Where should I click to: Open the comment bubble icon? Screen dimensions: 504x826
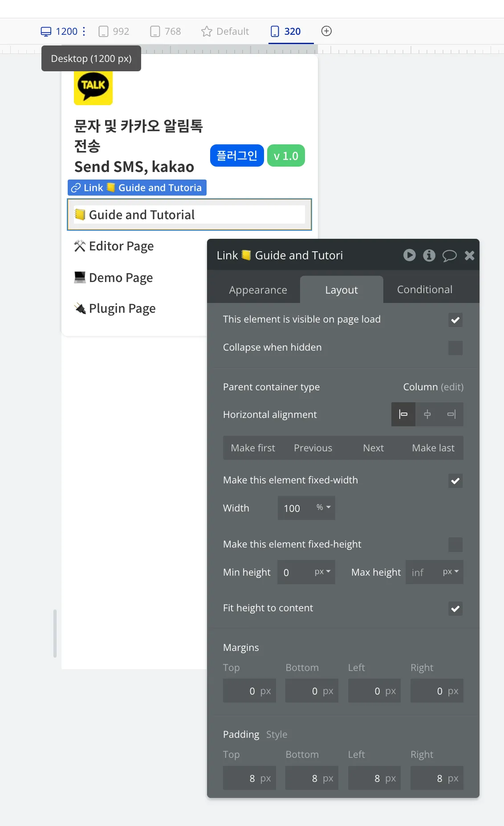449,255
